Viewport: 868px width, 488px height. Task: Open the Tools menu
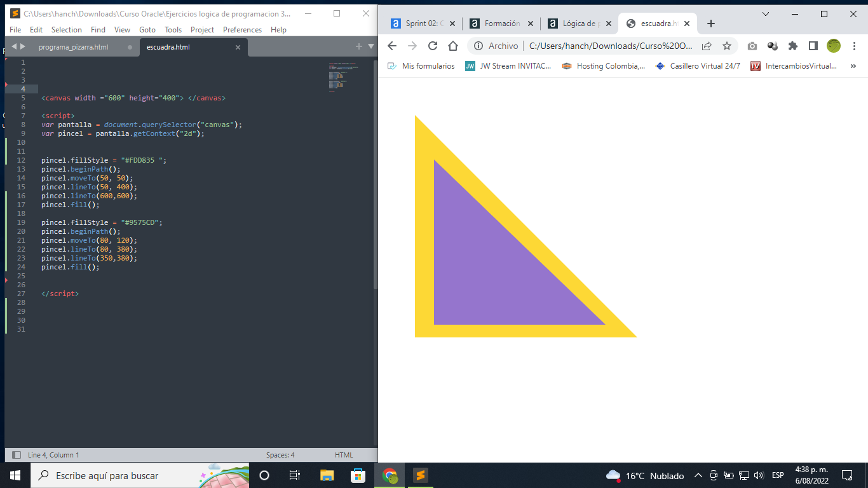173,30
